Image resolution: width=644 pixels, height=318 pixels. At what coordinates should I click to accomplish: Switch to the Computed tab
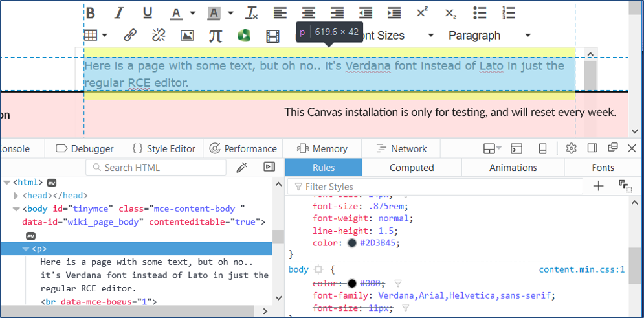(x=412, y=168)
